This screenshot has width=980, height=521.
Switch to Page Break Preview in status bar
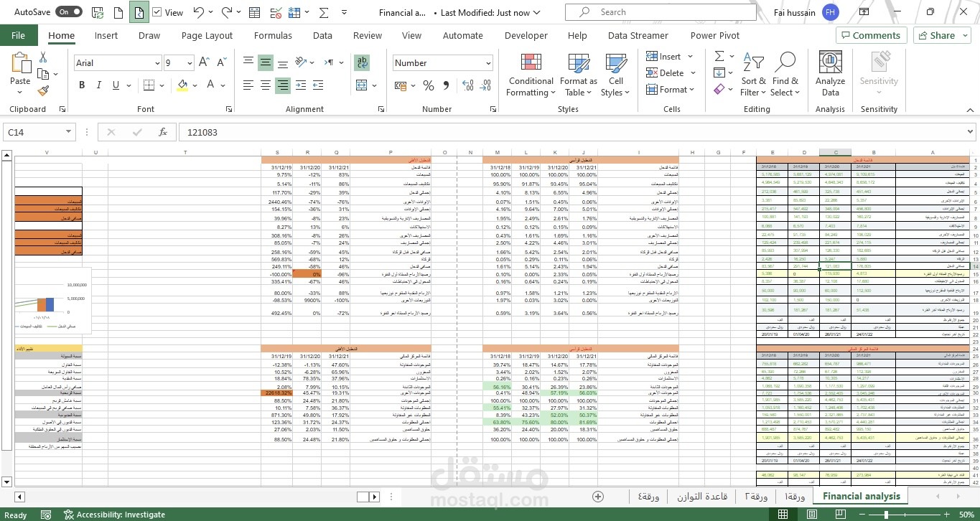pos(839,515)
